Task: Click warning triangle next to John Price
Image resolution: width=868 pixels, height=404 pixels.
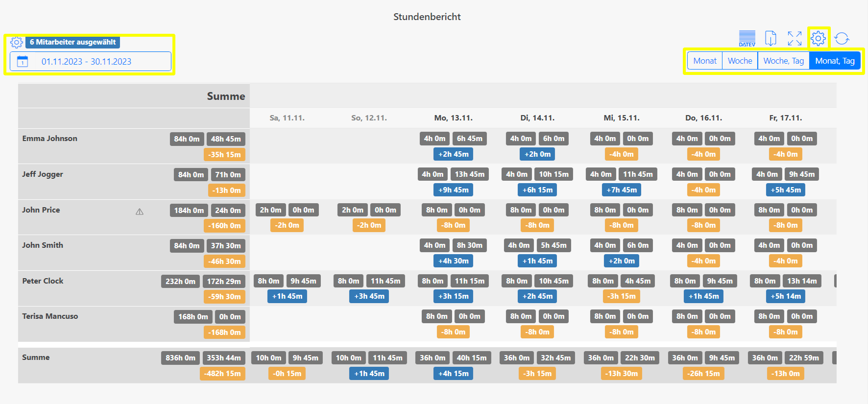Action: pyautogui.click(x=140, y=212)
